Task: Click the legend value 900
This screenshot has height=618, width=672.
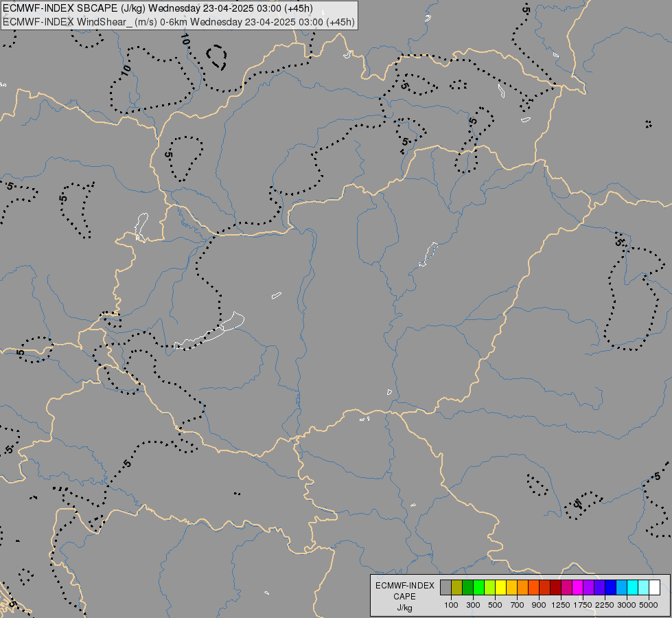Action: coord(539,605)
